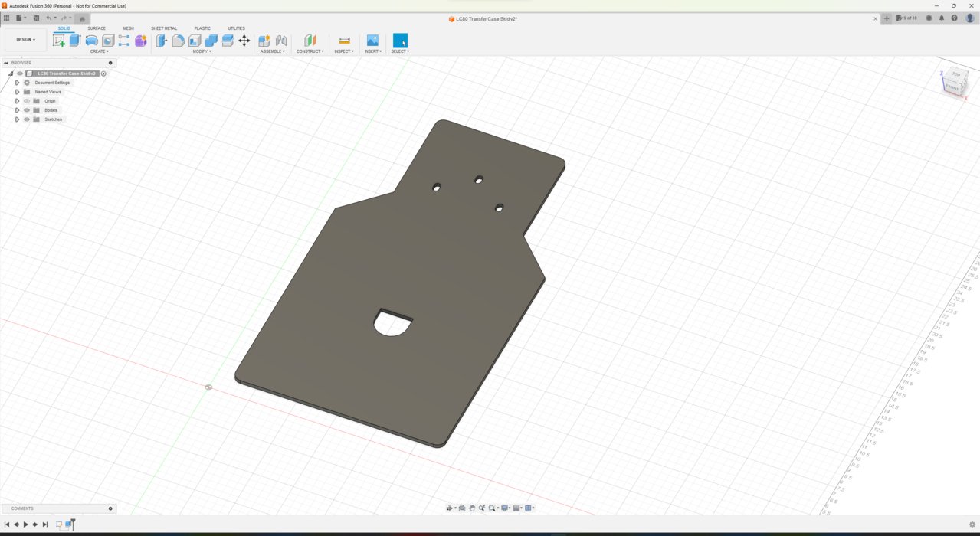The image size is (980, 536).
Task: Collapse the BROWSER panel with the arrows
Action: (x=6, y=63)
